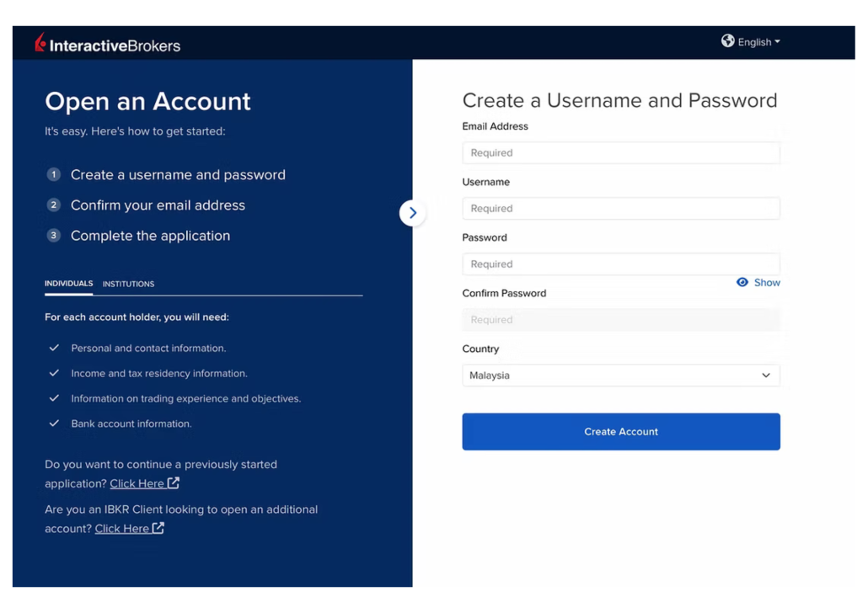Click 'For each account holder, you will need' text

(137, 317)
